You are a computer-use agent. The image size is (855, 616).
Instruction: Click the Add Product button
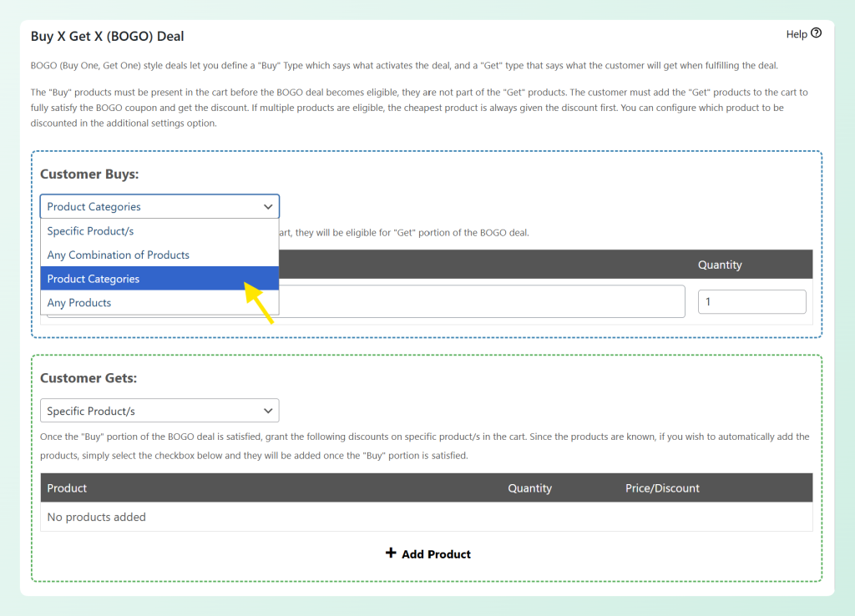click(x=428, y=554)
